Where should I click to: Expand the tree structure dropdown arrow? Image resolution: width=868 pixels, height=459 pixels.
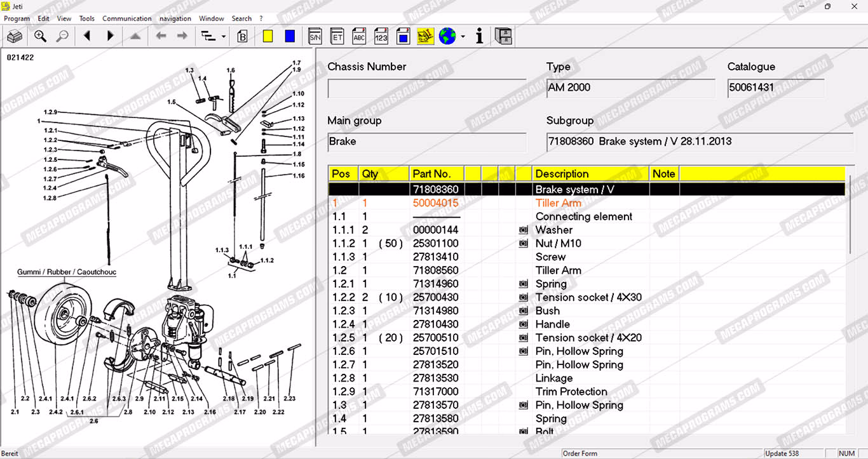[224, 37]
